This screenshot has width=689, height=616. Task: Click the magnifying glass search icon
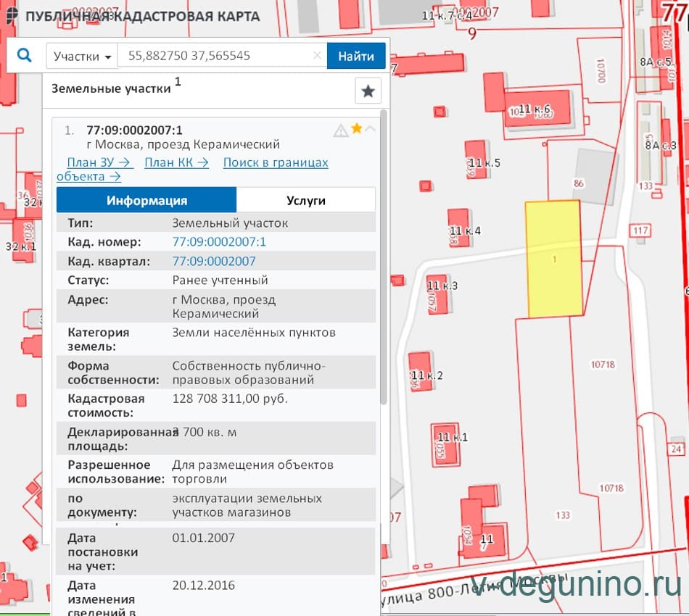tap(25, 56)
